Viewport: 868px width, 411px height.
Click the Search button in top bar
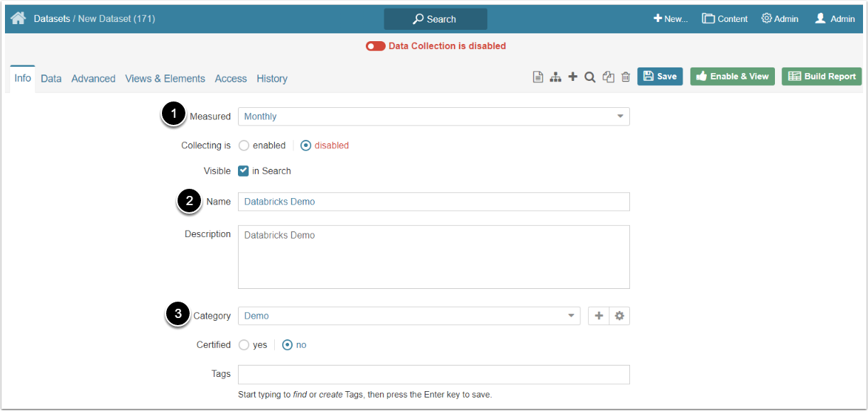point(435,19)
